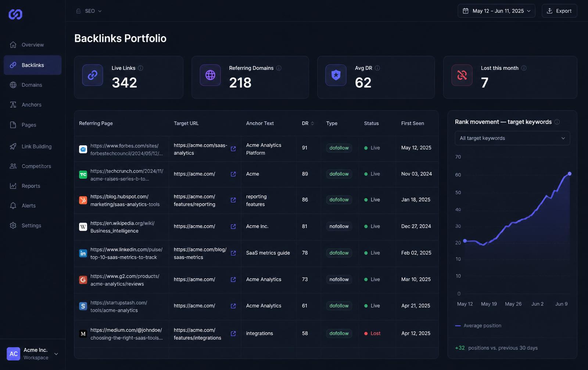Click the Nov 03, 2024 date cell
The height and width of the screenshot is (370, 588).
tap(416, 174)
